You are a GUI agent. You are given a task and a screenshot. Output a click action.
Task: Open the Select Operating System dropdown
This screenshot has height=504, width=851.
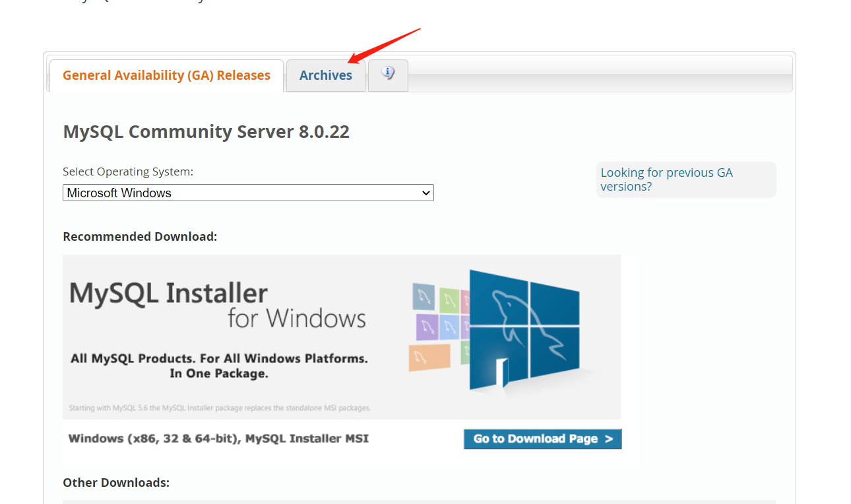click(x=248, y=193)
